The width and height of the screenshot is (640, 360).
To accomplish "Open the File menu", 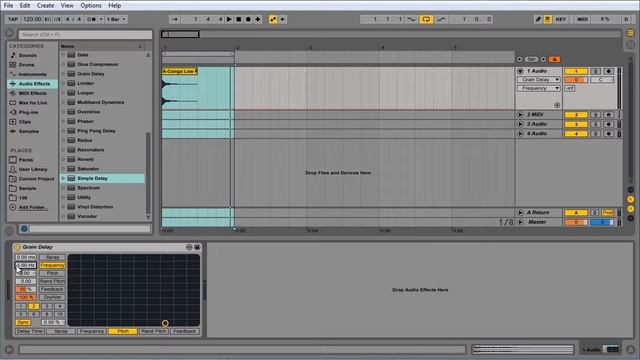I will (8, 5).
